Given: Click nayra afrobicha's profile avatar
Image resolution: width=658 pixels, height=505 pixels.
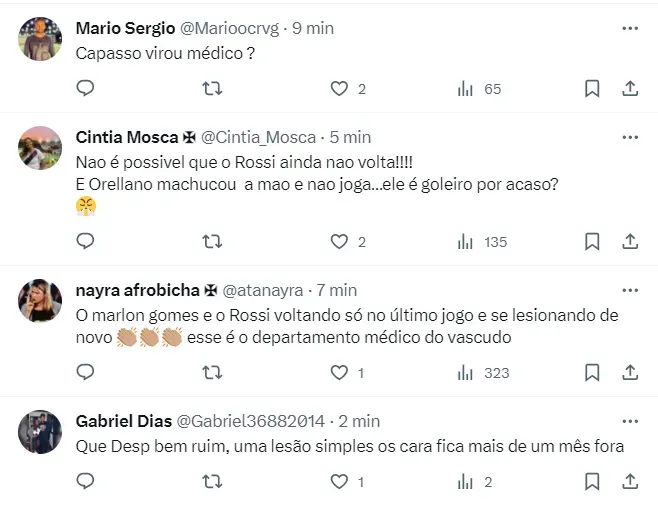Looking at the screenshot, I should tap(41, 300).
